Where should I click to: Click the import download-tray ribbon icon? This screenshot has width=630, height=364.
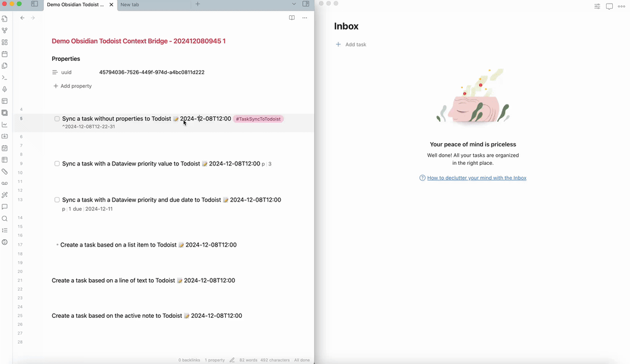[x=5, y=136]
